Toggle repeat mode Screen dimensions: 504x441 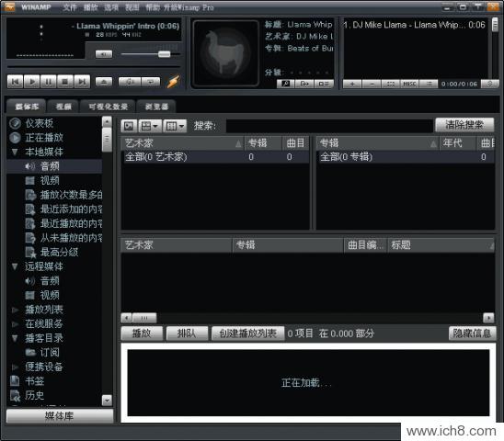click(x=151, y=82)
